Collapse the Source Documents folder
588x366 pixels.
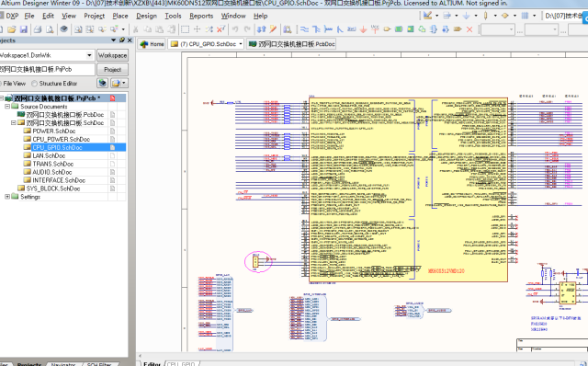click(x=7, y=107)
